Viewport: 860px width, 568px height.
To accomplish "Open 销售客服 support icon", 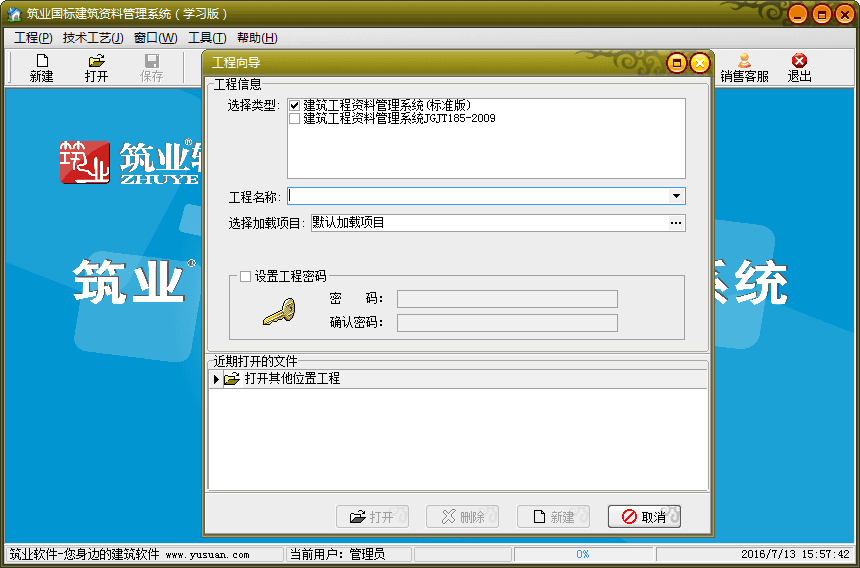I will [744, 67].
